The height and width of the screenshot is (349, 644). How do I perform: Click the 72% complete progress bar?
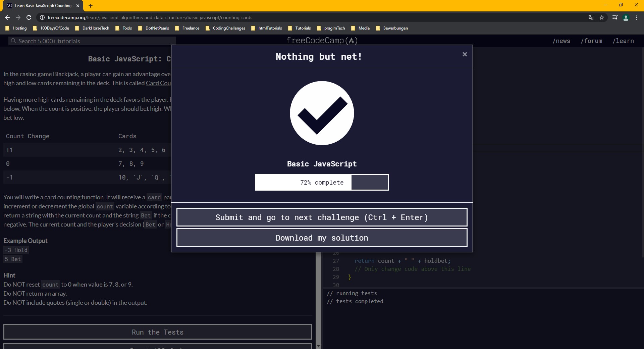pyautogui.click(x=322, y=182)
